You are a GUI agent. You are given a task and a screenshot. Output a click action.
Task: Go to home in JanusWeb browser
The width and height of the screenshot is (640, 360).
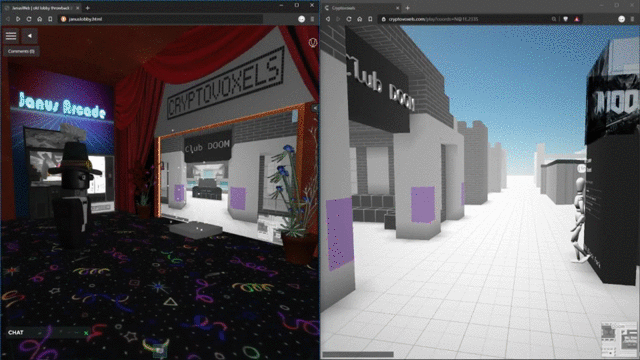tap(40, 19)
